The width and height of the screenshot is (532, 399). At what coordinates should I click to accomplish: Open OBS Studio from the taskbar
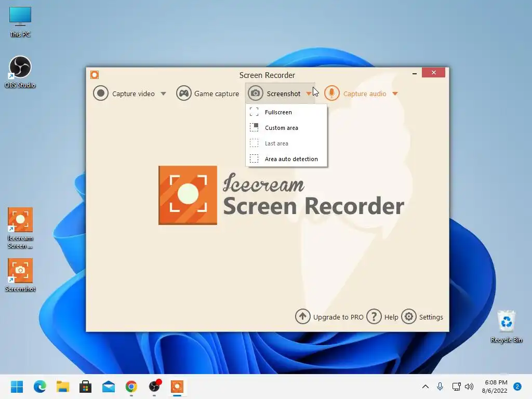click(154, 387)
